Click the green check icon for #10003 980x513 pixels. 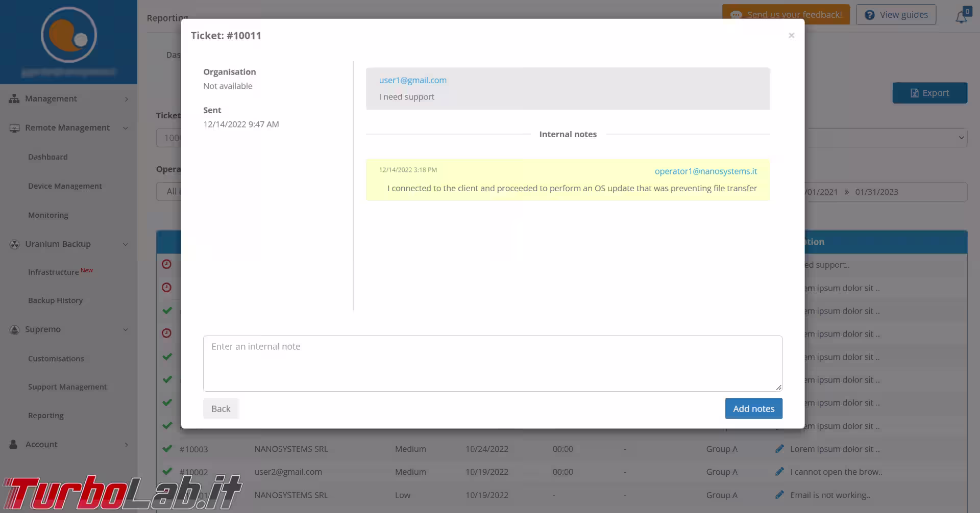(x=167, y=449)
